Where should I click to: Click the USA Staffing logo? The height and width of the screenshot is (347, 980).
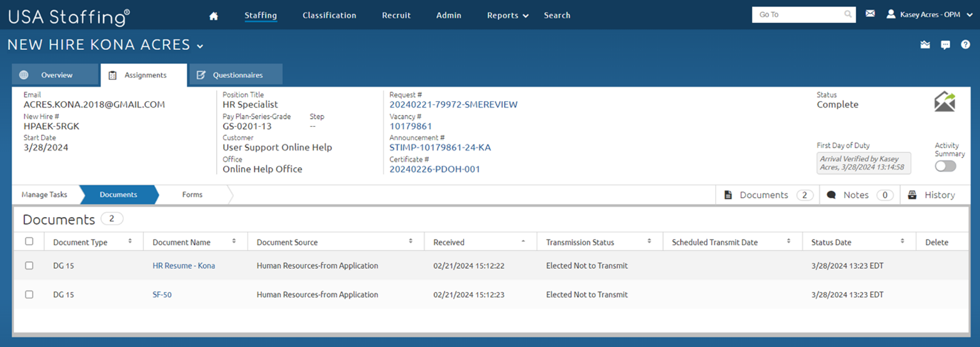(69, 17)
